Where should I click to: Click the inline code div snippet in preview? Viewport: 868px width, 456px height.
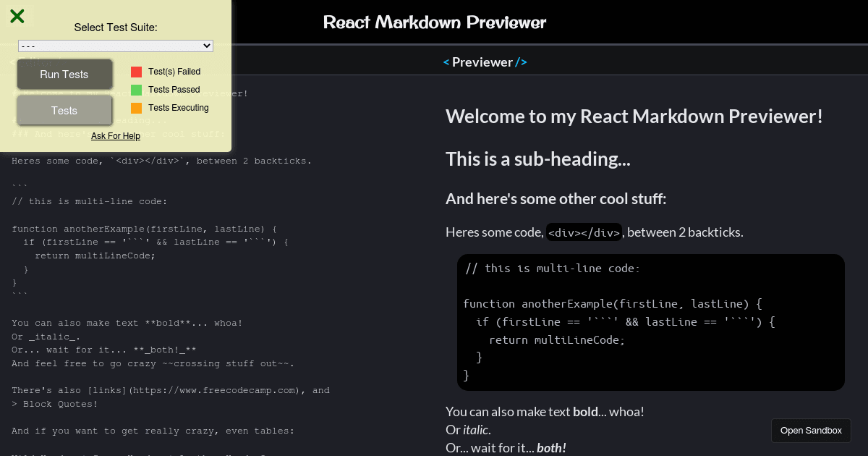[x=584, y=232]
